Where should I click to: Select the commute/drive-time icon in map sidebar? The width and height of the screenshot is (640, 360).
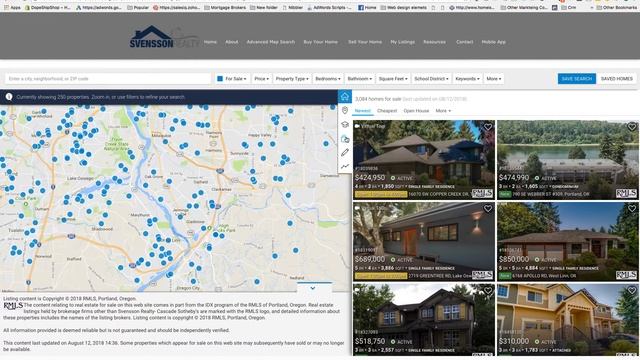pyautogui.click(x=345, y=139)
